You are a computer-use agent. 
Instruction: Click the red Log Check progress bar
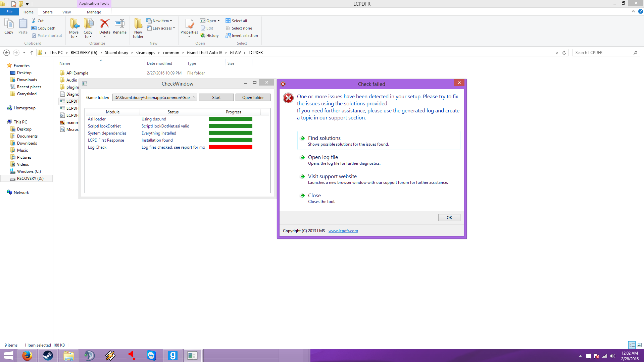pyautogui.click(x=230, y=147)
